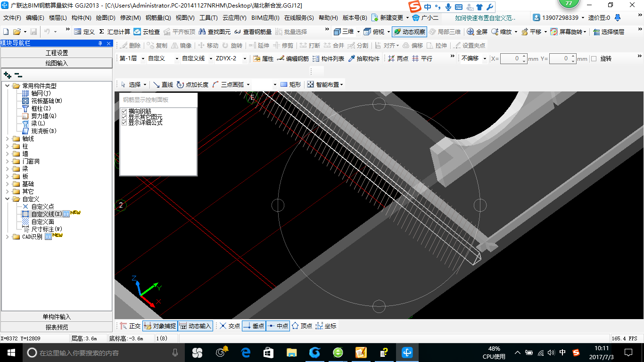This screenshot has height=362, width=644.
Task: Open the 帮助(H) menu
Action: (x=328, y=18)
